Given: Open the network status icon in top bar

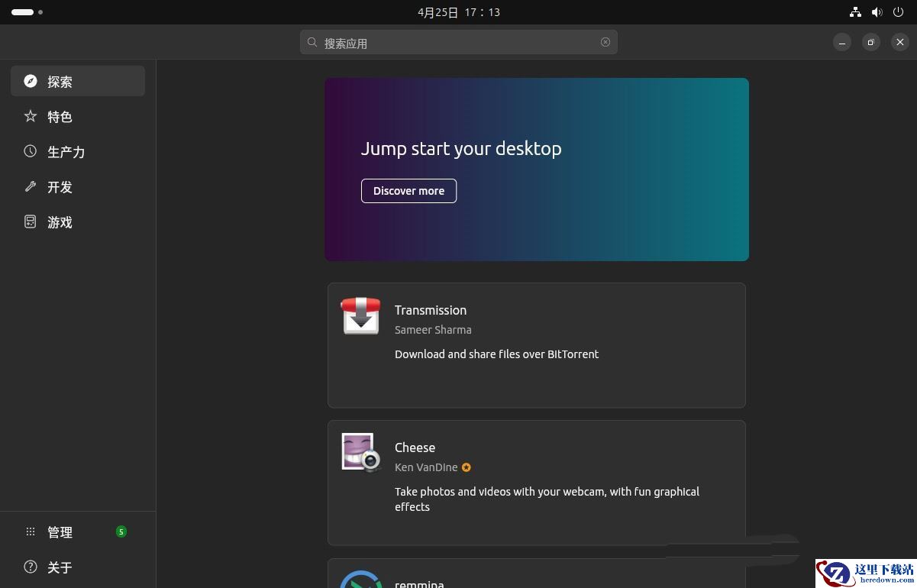Looking at the screenshot, I should click(855, 12).
